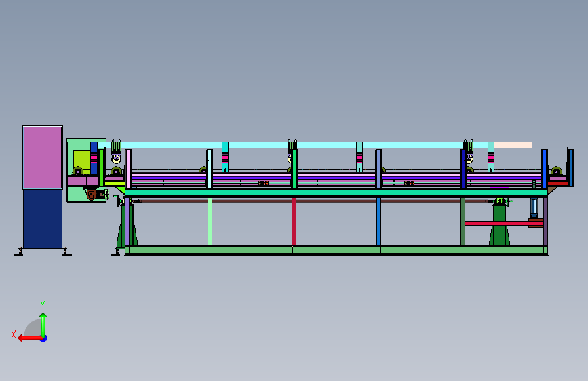The height and width of the screenshot is (381, 588).
Task: Click the green Y axis arrow of triad
Action: pyautogui.click(x=43, y=324)
